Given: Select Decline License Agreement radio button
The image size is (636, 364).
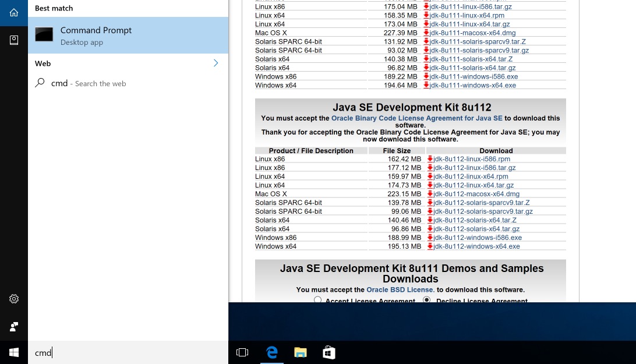Looking at the screenshot, I should pos(426,299).
